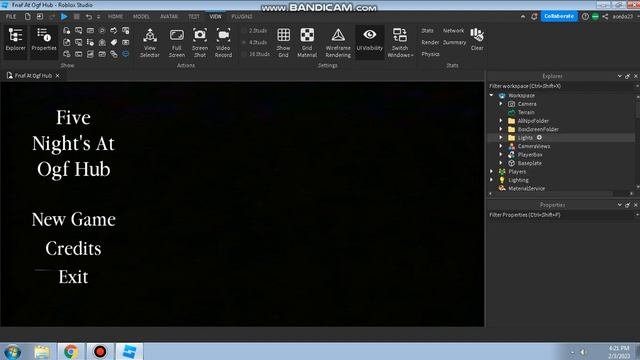The image size is (640, 360).
Task: Click the green status circle icon
Action: [x=595, y=17]
